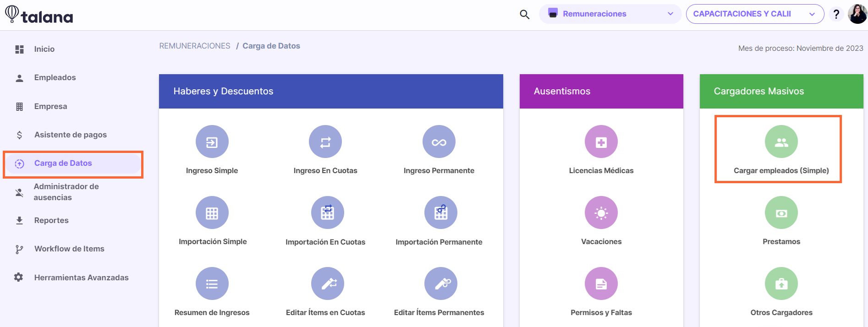
Task: Click the Reportes download icon
Action: pyautogui.click(x=19, y=220)
